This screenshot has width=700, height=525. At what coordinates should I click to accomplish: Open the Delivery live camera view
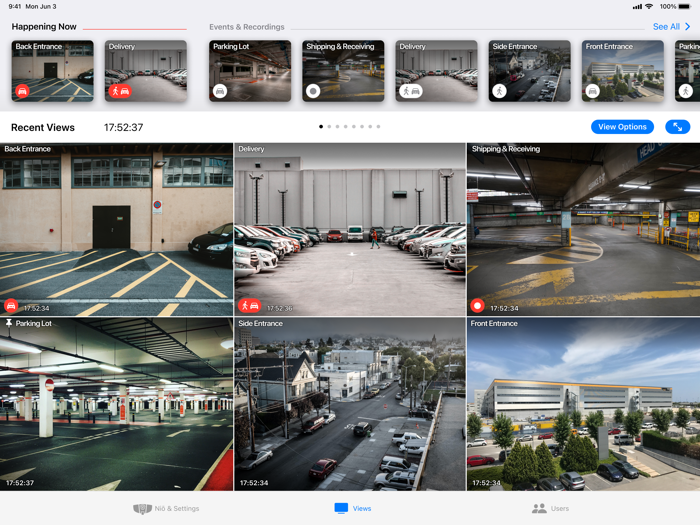[350, 229]
